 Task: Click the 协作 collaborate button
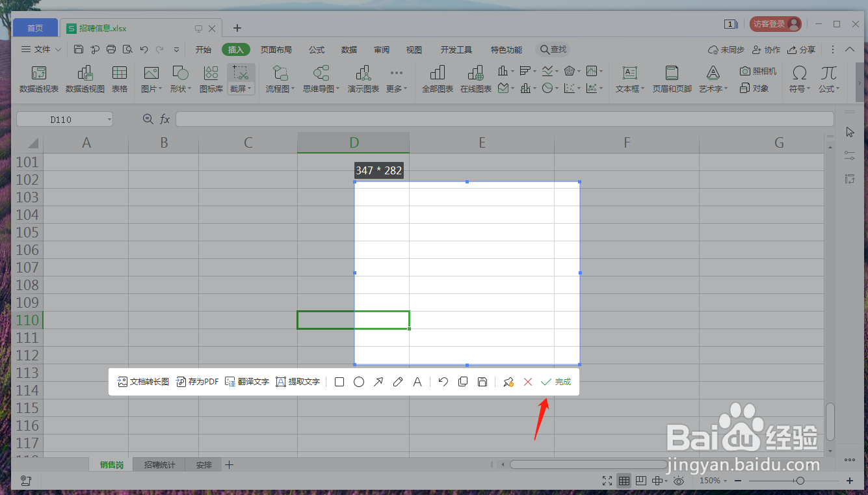[766, 49]
